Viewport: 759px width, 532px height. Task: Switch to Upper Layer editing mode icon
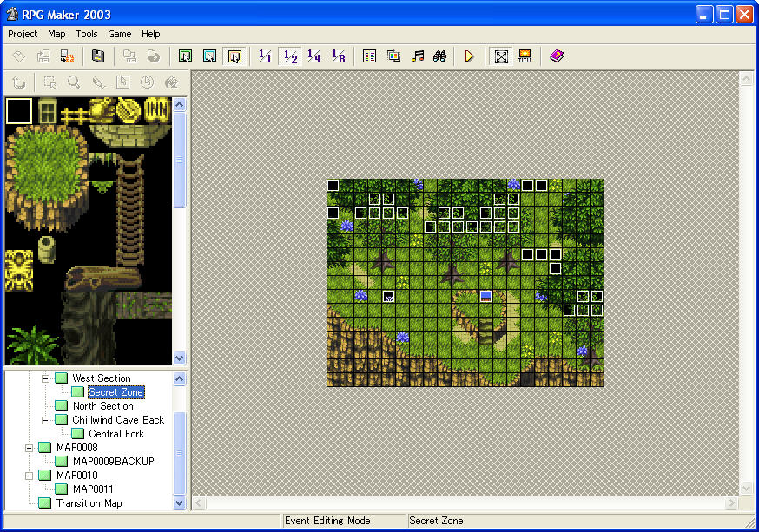coord(209,56)
